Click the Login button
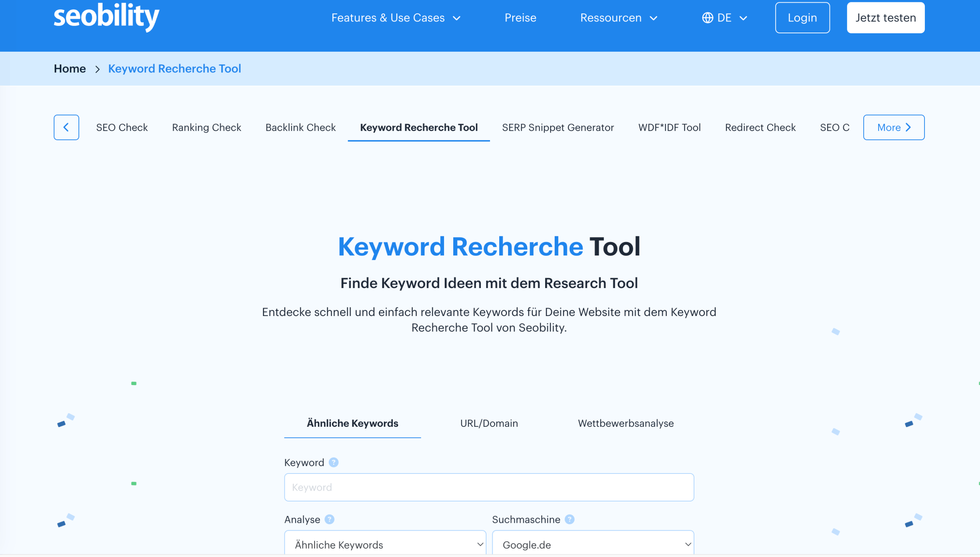Screen dimensions: 980x557 [802, 18]
